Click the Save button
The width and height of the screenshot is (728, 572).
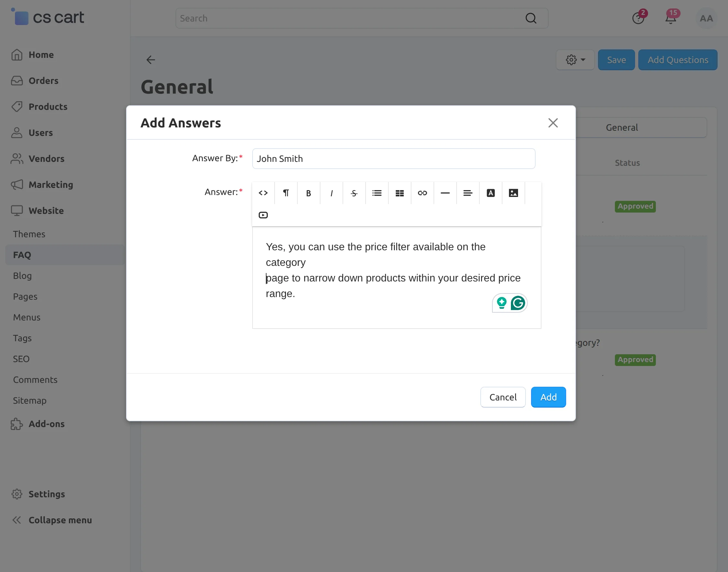pyautogui.click(x=617, y=60)
